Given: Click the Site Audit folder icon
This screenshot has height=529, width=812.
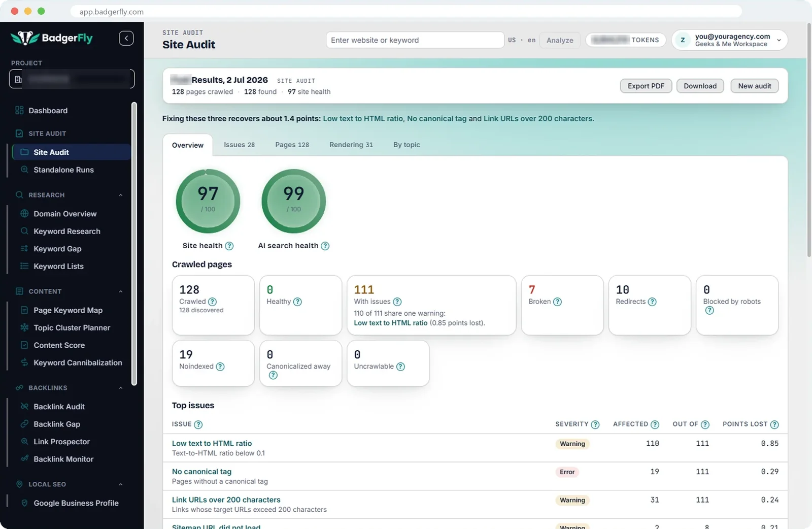Looking at the screenshot, I should 24,152.
